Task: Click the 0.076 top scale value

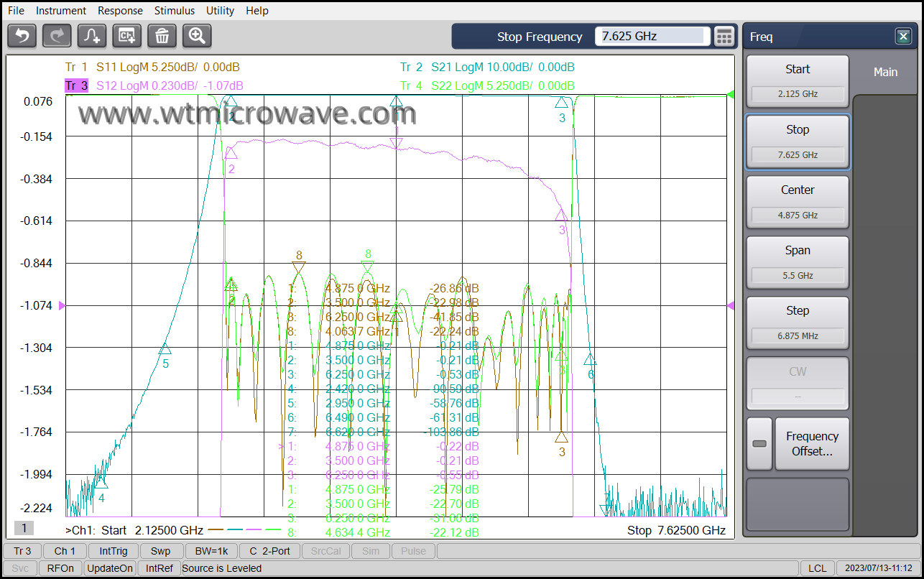Action: (39, 101)
